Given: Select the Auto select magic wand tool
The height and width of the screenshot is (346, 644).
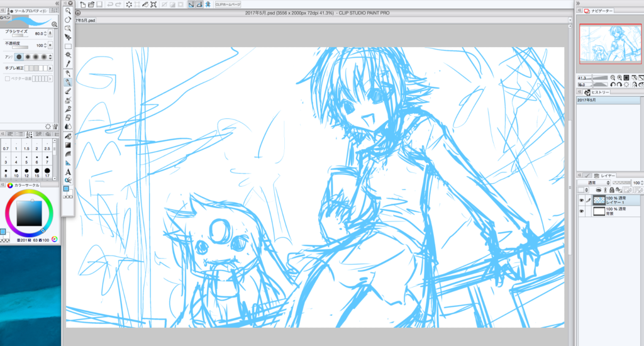Looking at the screenshot, I should (68, 55).
